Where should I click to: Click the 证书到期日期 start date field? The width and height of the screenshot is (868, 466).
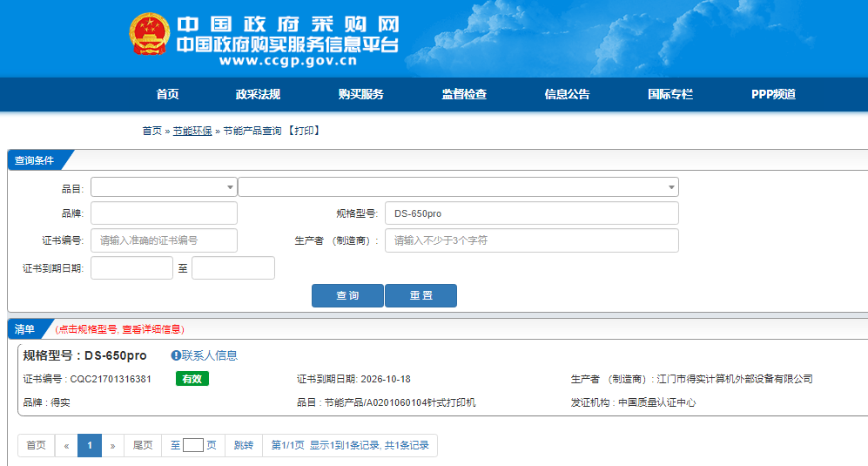[131, 268]
